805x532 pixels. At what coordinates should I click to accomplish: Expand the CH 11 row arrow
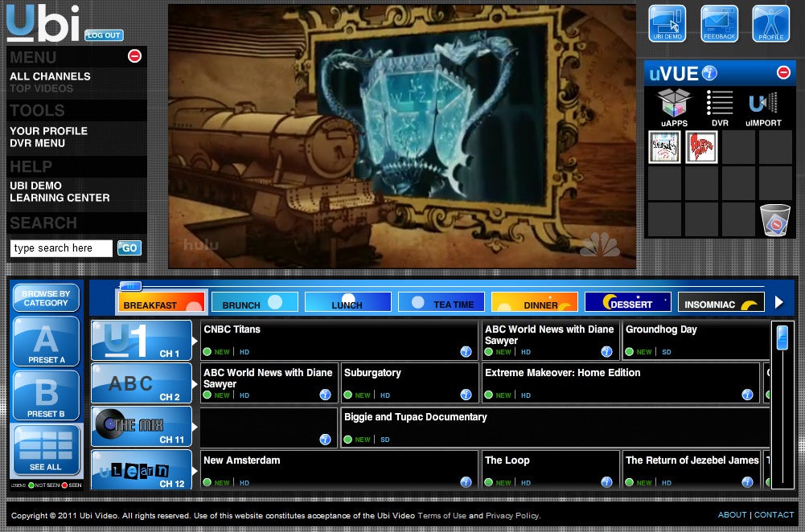coord(195,427)
